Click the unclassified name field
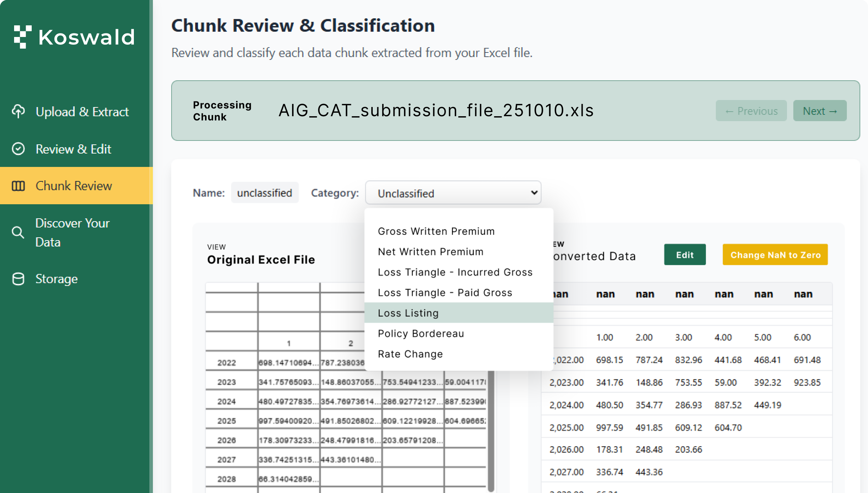 tap(265, 192)
